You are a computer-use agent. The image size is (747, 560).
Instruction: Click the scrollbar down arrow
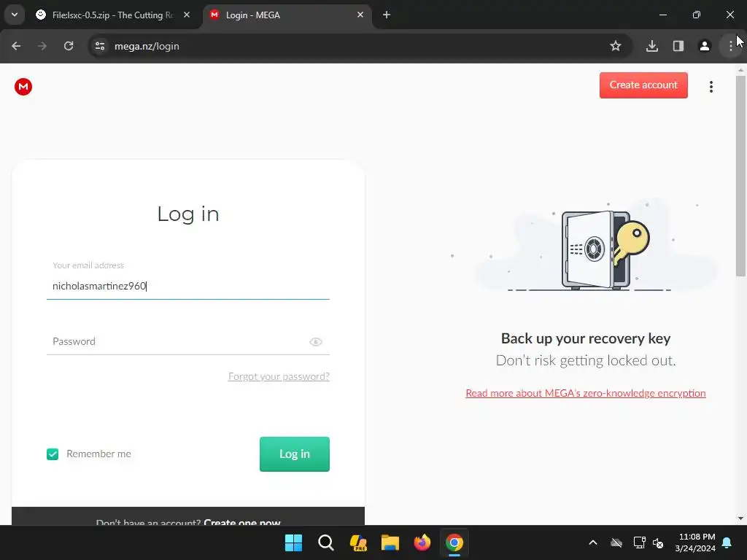click(x=740, y=518)
